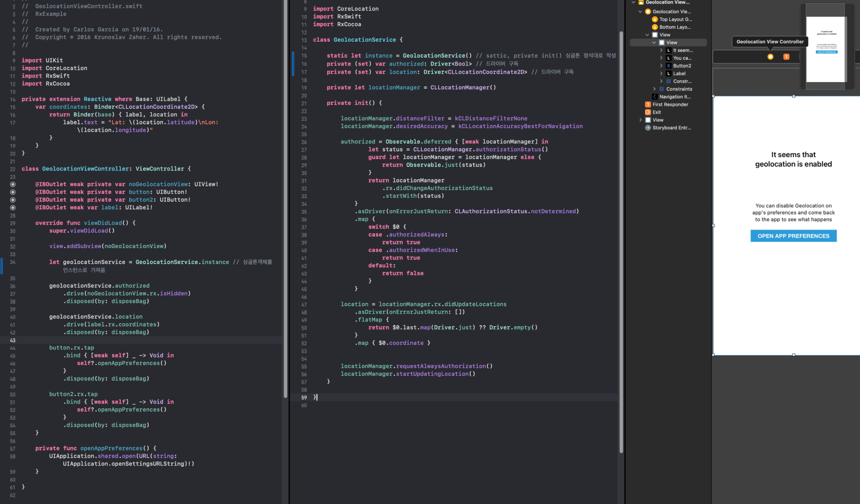Click yellow view controller icon in scene dock
The image size is (860, 504).
[770, 57]
